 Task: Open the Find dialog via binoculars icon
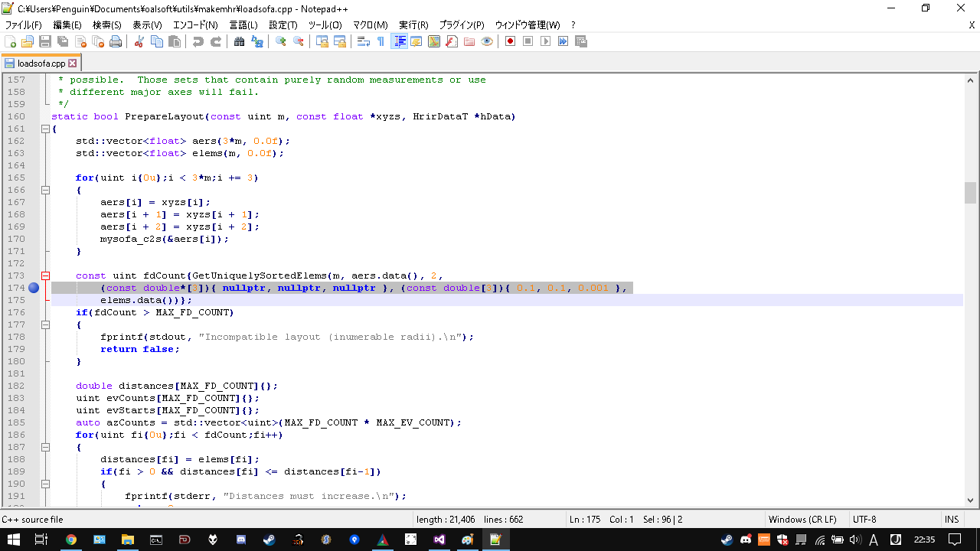pyautogui.click(x=239, y=41)
